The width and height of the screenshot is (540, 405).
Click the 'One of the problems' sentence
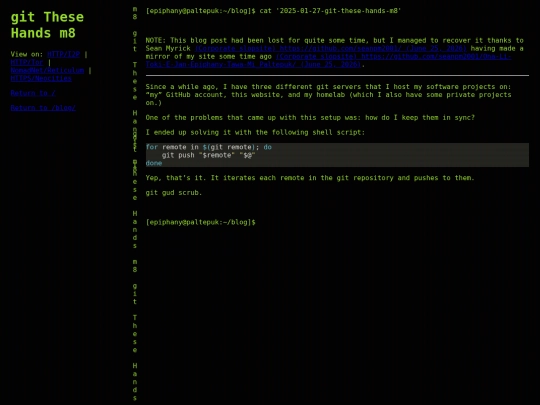[310, 117]
